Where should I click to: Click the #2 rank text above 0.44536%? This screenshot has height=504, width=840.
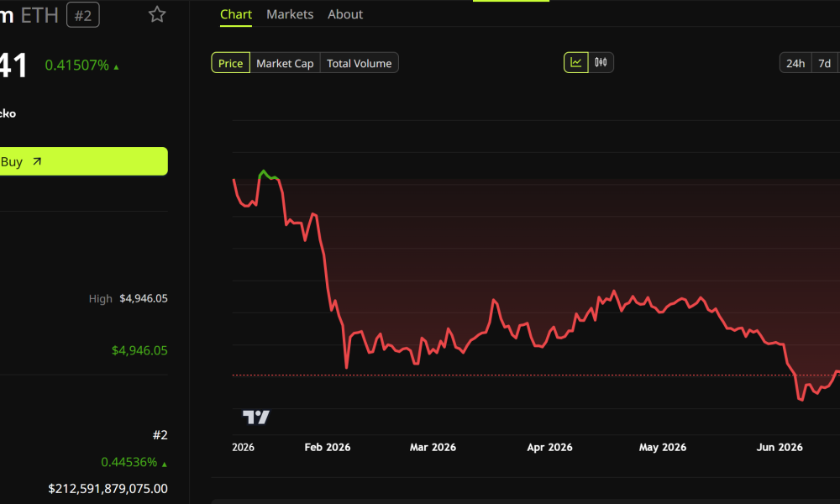(x=160, y=435)
